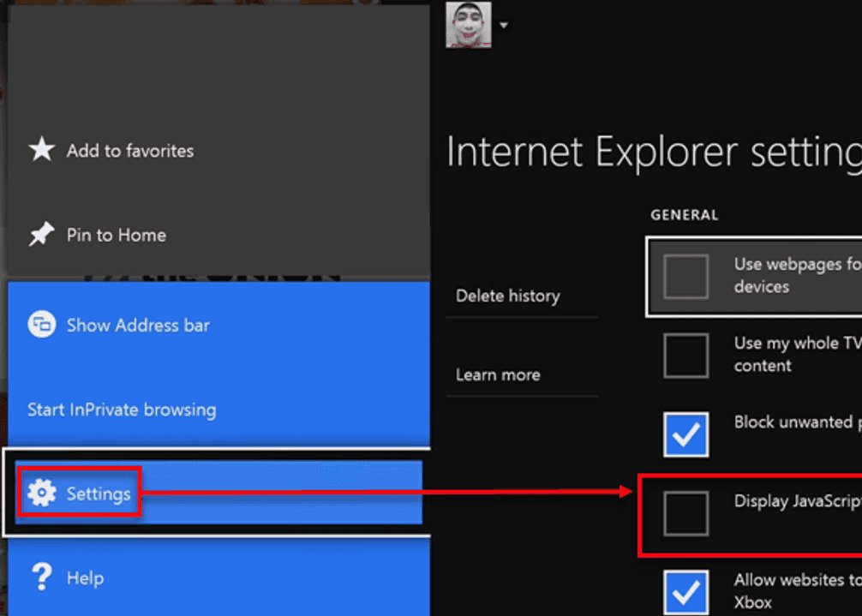Click the gear icon beside Settings
The image size is (862, 616).
(x=42, y=493)
